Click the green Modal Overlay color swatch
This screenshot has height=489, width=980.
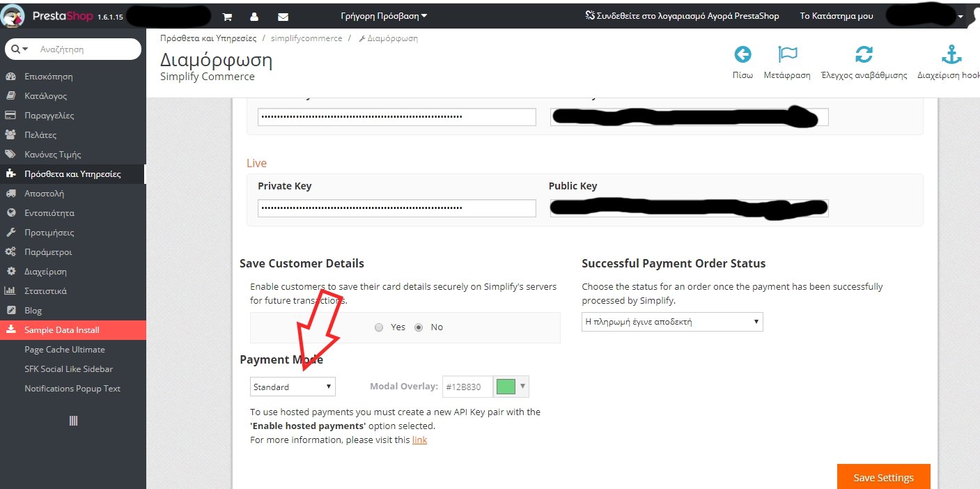click(x=506, y=387)
